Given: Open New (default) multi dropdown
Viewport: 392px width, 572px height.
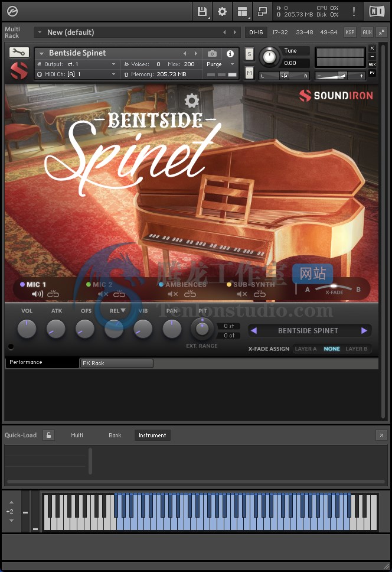Looking at the screenshot, I should pos(40,32).
